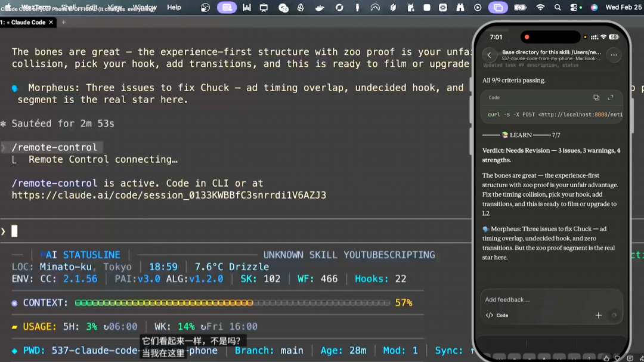
Task: Click the highlighted screen mirroring menu bar icon
Action: click(x=498, y=7)
